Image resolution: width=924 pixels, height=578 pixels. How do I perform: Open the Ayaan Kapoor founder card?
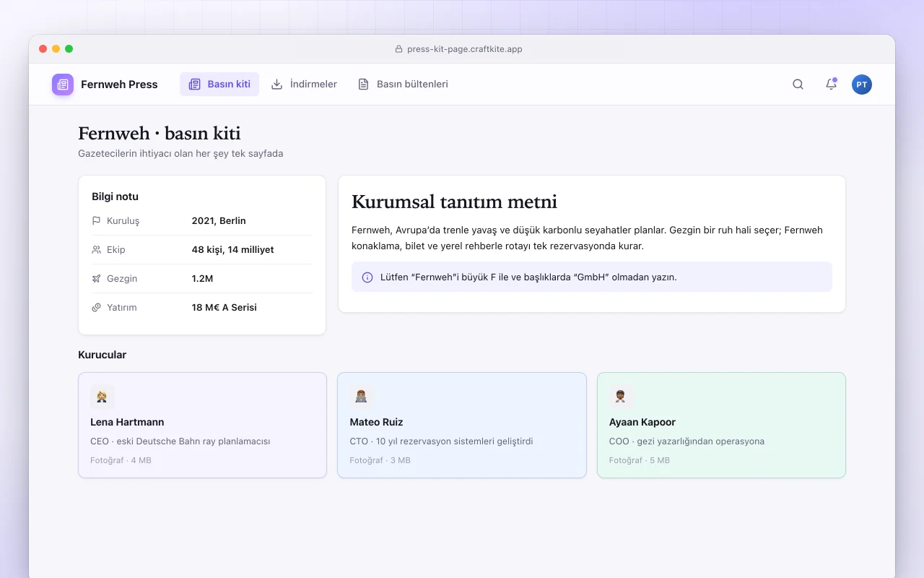click(x=721, y=425)
